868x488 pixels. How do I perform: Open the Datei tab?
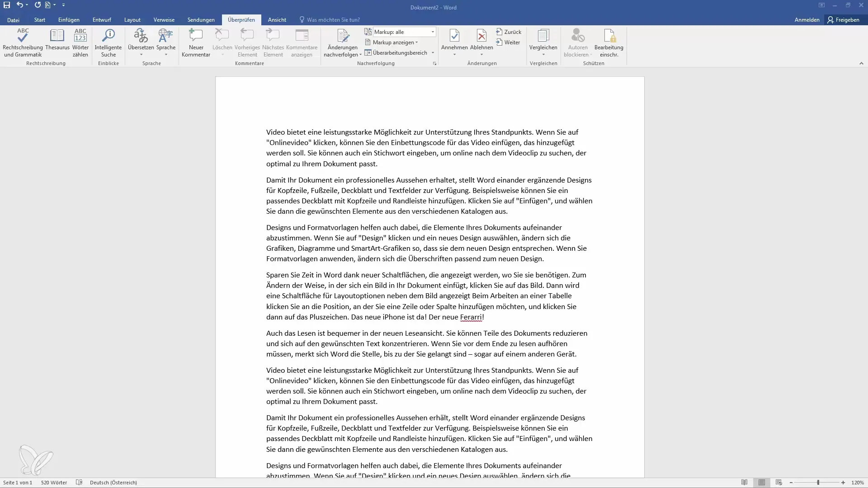[x=13, y=20]
